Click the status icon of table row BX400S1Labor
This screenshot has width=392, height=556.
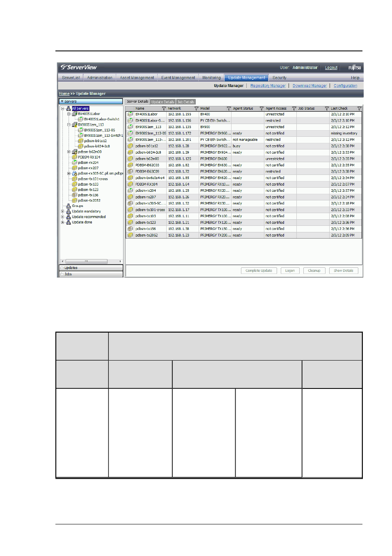click(x=130, y=114)
